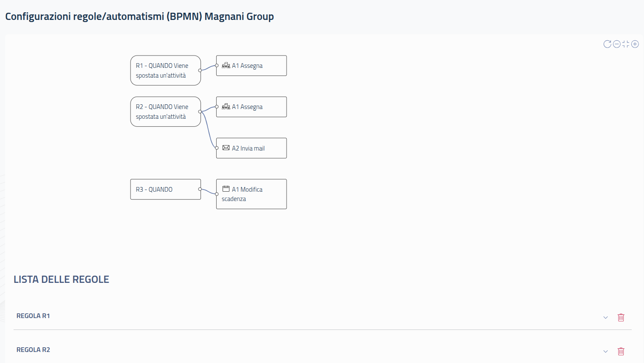
Task: Open the REGOLA R2 row label
Action: click(33, 350)
